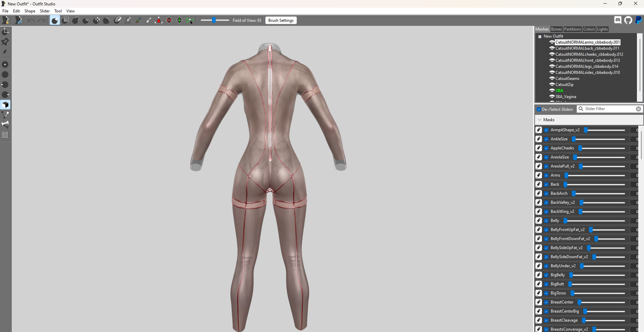The width and height of the screenshot is (644, 332).
Task: Switch to the Colors tab
Action: point(589,29)
